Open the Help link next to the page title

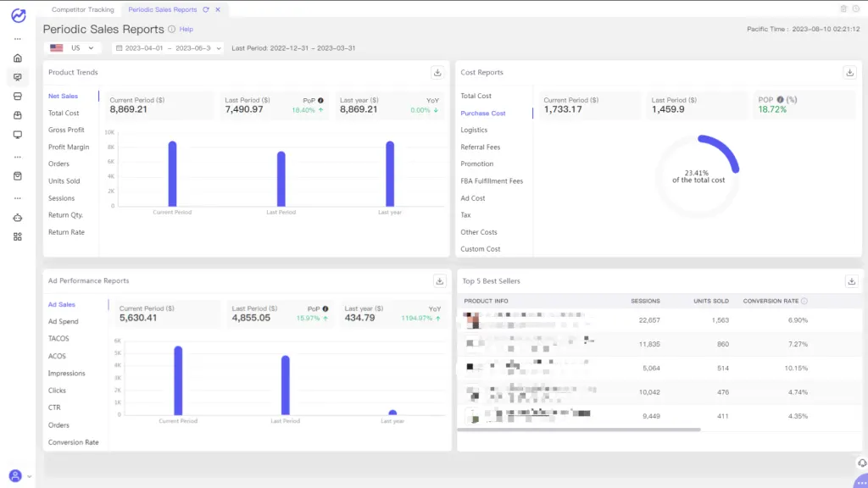pos(185,29)
